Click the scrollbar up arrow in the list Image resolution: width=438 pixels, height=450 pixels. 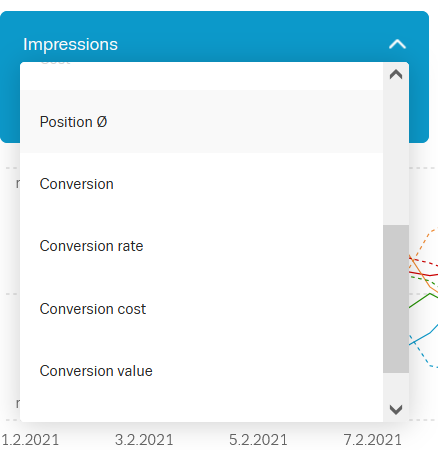point(396,74)
